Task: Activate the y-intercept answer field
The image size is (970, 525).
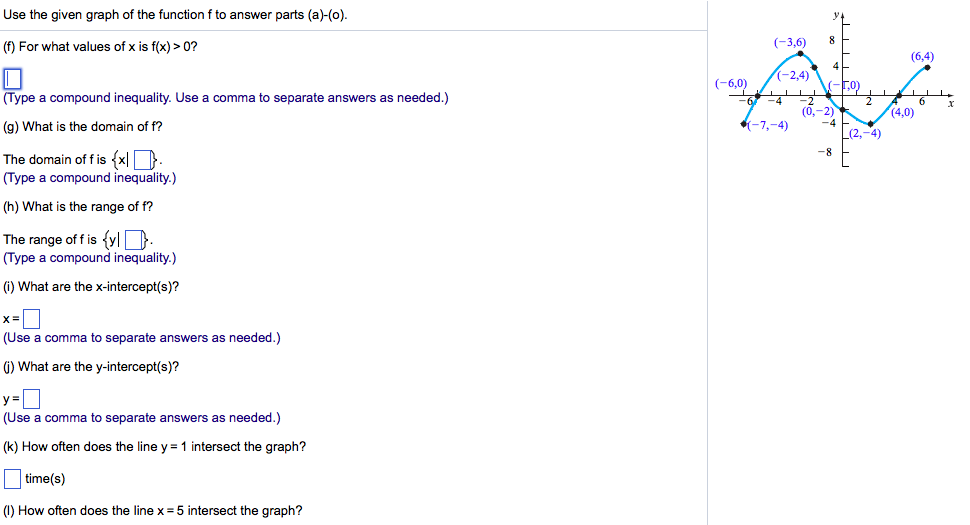Action: (31, 399)
